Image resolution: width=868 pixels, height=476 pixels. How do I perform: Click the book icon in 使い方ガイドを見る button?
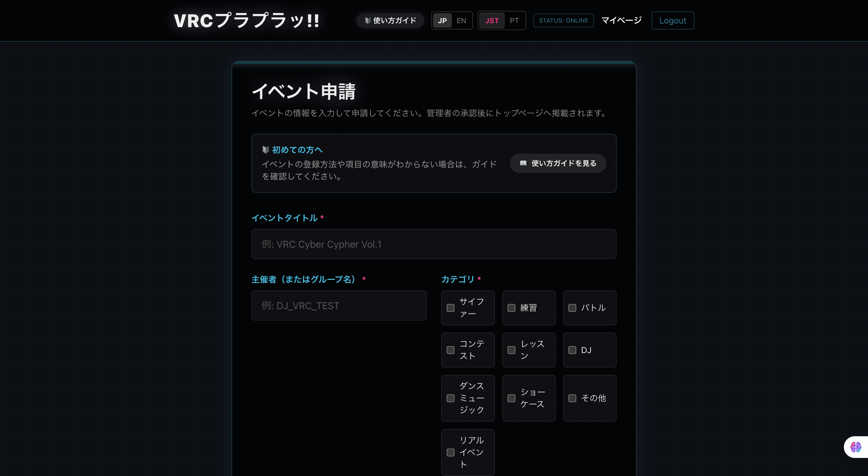(x=523, y=163)
